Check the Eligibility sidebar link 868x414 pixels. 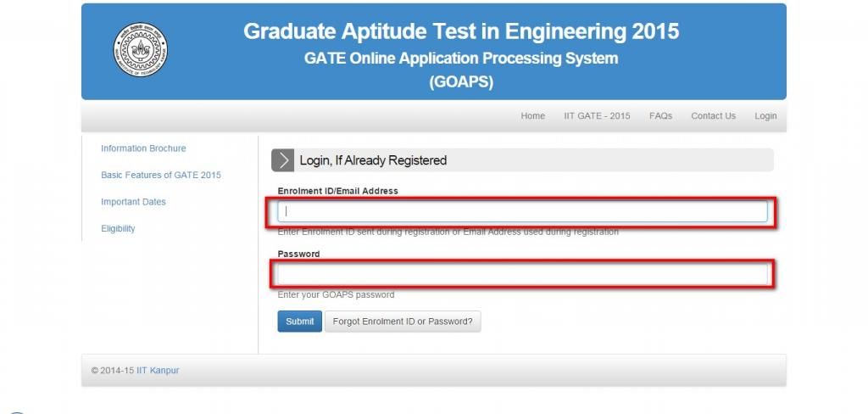point(118,228)
